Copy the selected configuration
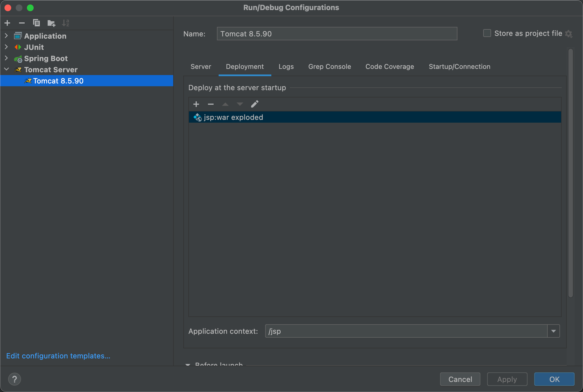The height and width of the screenshot is (392, 583). click(36, 23)
